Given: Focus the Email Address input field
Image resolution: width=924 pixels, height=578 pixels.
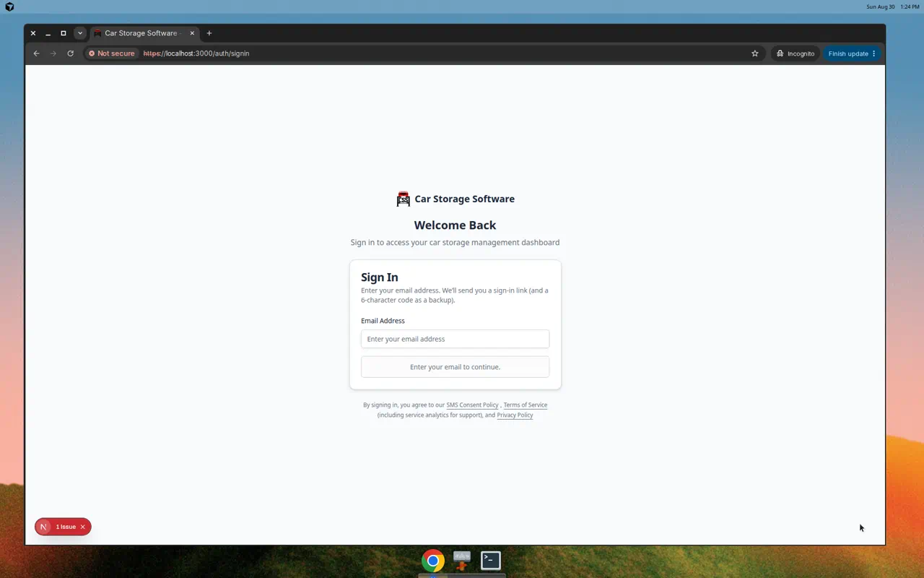Looking at the screenshot, I should [x=455, y=339].
